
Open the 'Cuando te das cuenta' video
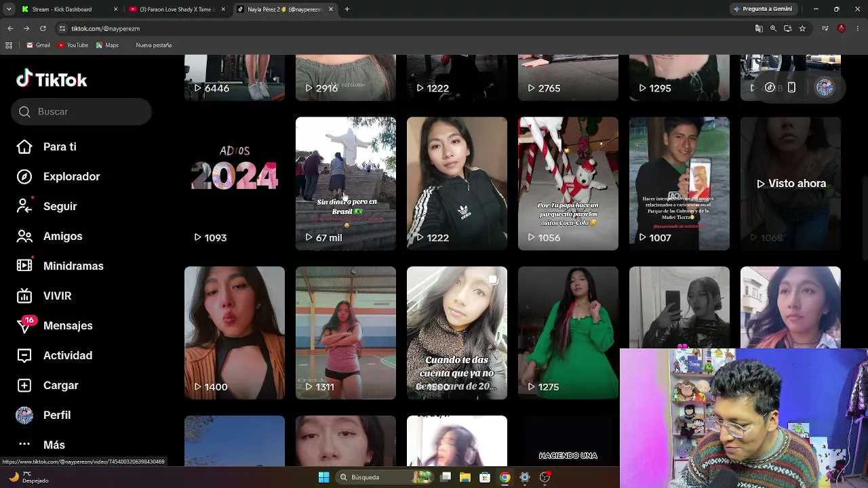tap(457, 333)
